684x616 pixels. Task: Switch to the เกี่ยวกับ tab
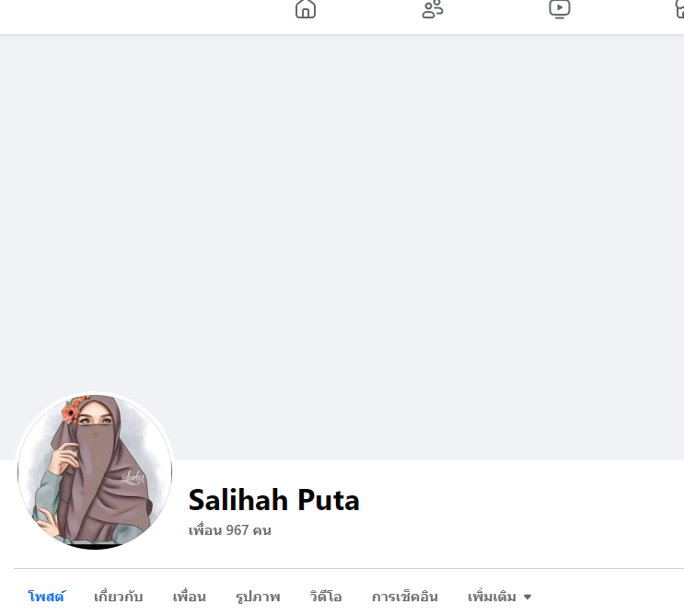118,597
